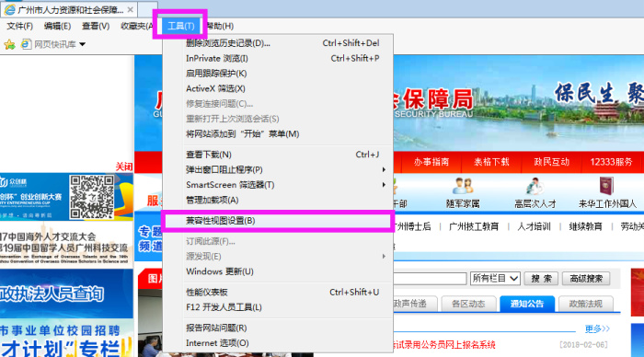This screenshot has height=357, width=644.
Task: Open 随军家属 people icon
Action: click(x=463, y=186)
